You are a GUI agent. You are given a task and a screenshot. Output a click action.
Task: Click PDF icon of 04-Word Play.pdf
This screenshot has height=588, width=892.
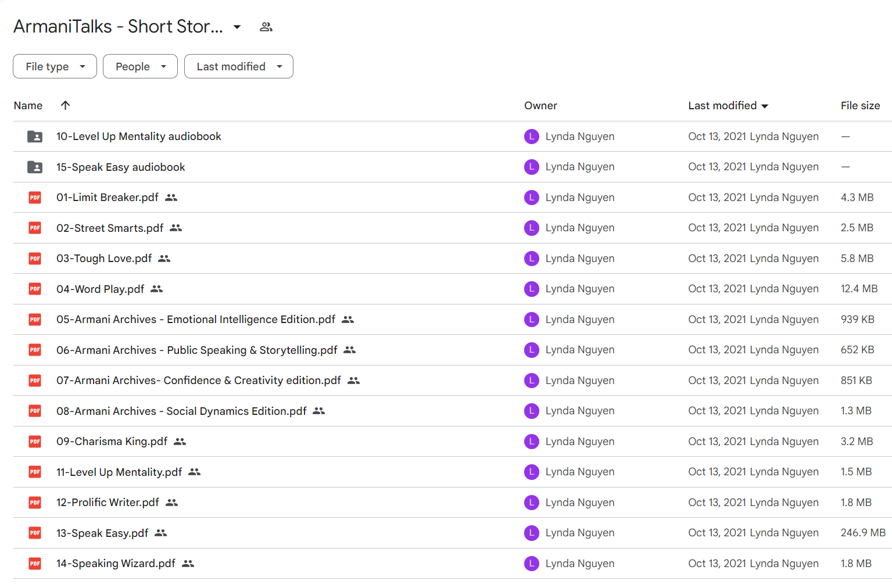pyautogui.click(x=35, y=289)
